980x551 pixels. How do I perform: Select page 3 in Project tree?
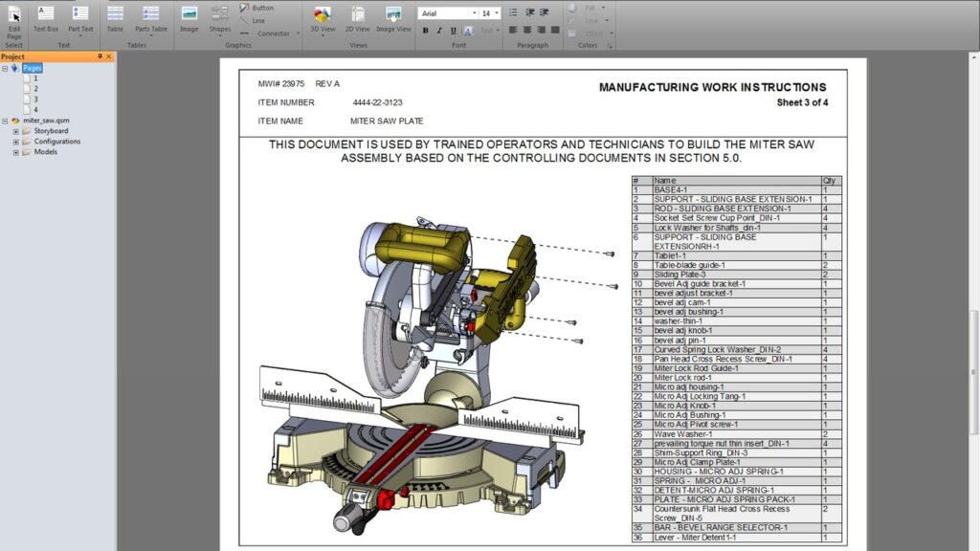coord(36,99)
